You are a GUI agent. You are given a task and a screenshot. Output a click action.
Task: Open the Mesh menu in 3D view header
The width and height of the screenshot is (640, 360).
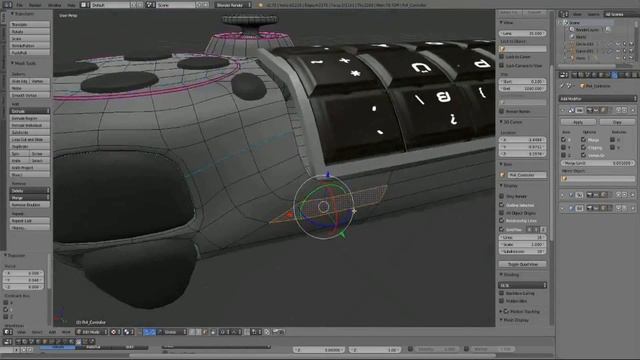click(x=66, y=332)
